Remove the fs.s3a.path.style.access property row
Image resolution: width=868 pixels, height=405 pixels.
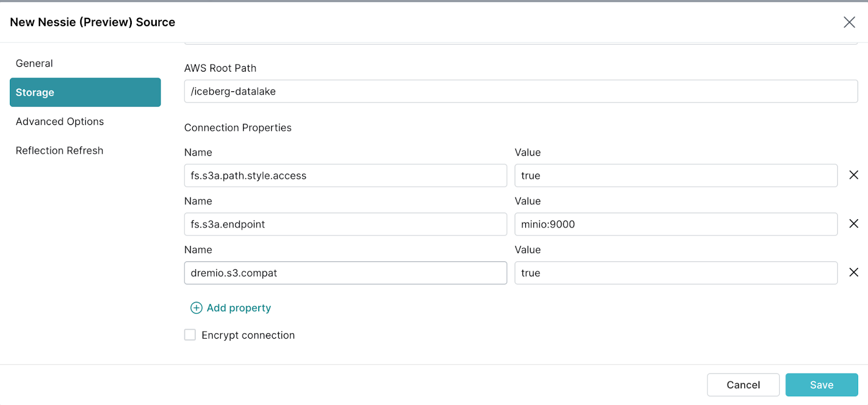(853, 175)
